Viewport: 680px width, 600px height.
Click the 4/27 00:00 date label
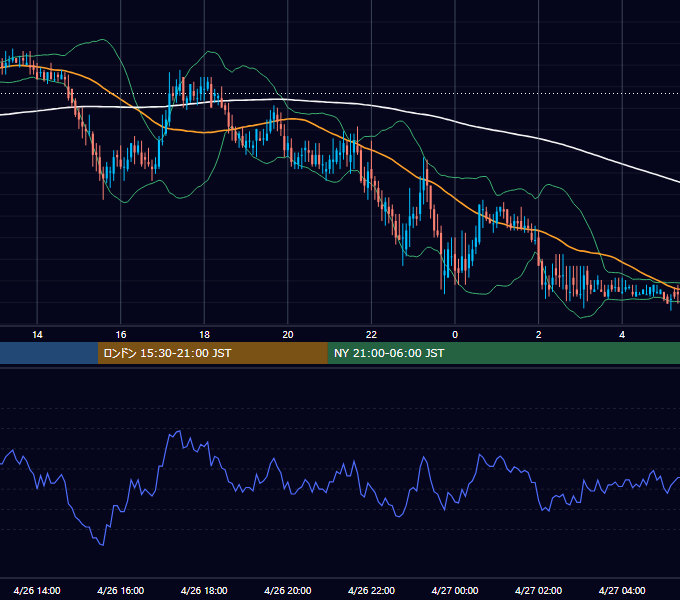[455, 590]
